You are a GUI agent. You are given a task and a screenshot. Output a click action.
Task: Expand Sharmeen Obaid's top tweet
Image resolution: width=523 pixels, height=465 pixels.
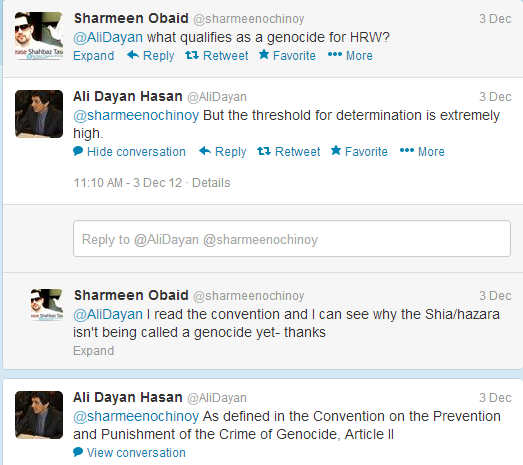(94, 56)
